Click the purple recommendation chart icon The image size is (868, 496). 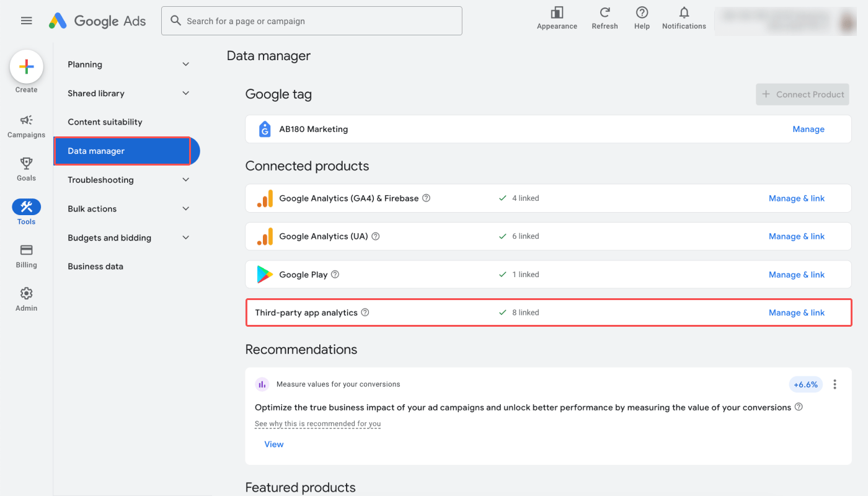point(262,384)
